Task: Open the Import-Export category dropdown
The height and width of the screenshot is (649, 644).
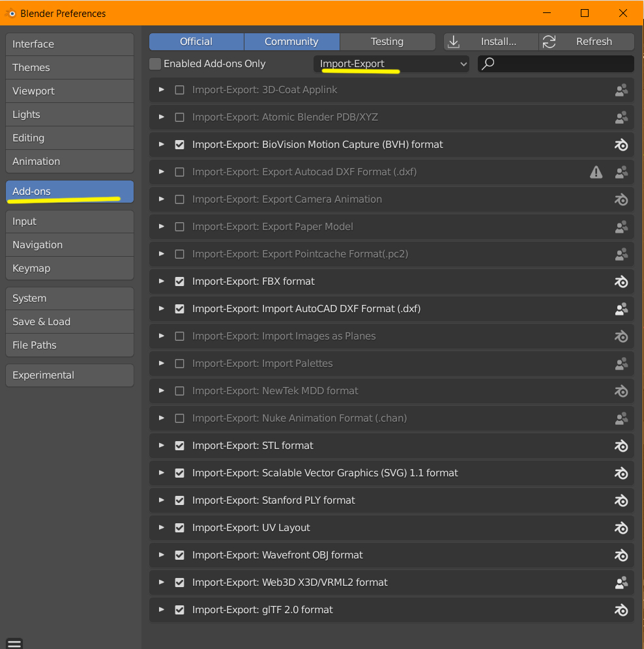Action: coord(391,64)
